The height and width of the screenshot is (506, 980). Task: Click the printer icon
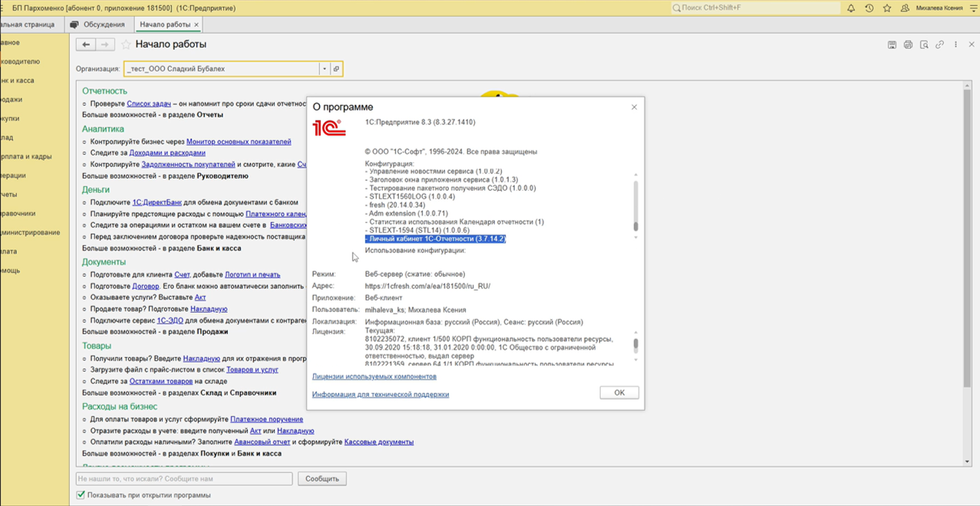pyautogui.click(x=908, y=45)
